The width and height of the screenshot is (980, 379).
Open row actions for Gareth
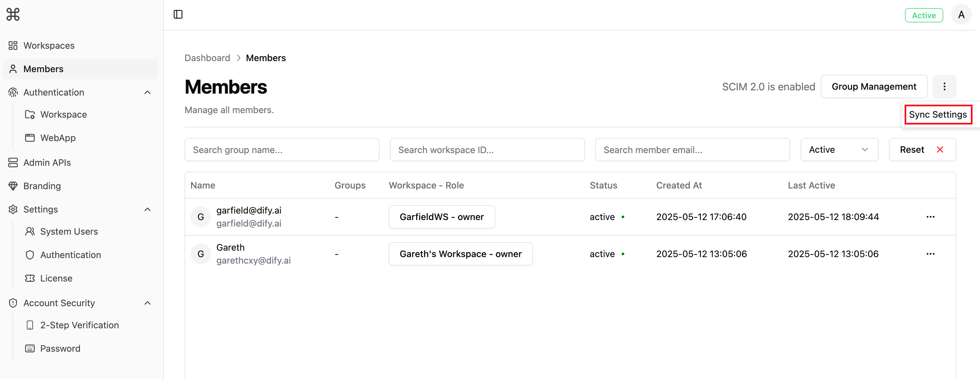point(931,254)
